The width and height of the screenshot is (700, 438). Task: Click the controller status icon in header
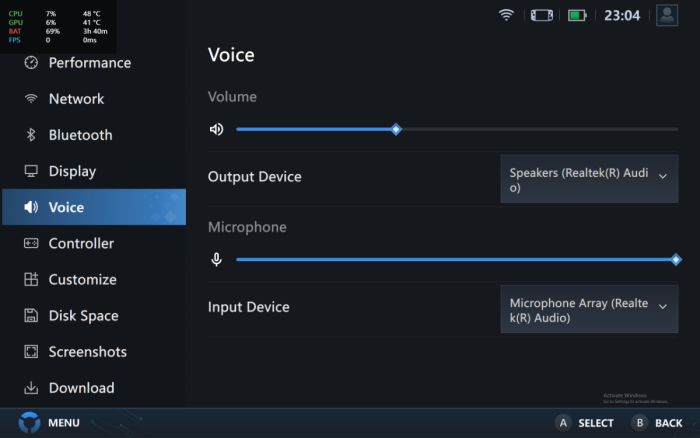[541, 15]
